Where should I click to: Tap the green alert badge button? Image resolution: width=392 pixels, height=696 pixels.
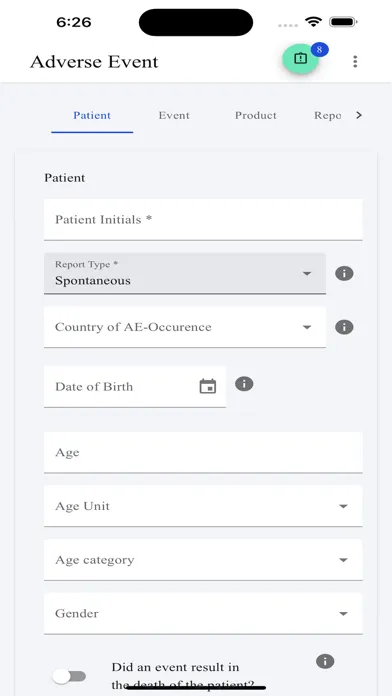[x=301, y=59]
